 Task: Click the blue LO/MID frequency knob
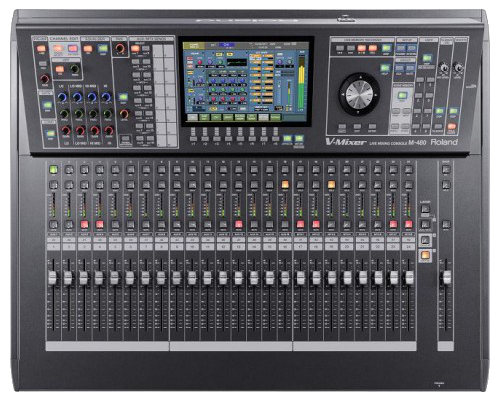coord(77,97)
